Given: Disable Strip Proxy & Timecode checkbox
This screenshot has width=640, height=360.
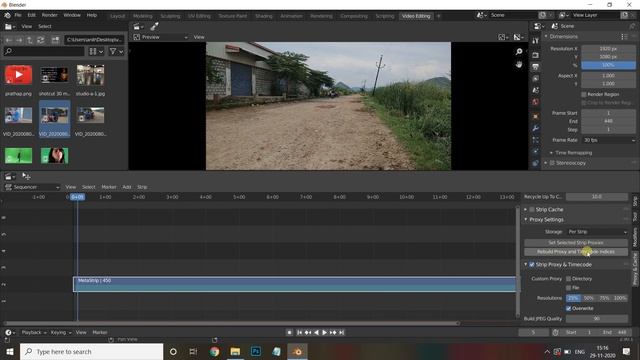Looking at the screenshot, I should pos(532,264).
